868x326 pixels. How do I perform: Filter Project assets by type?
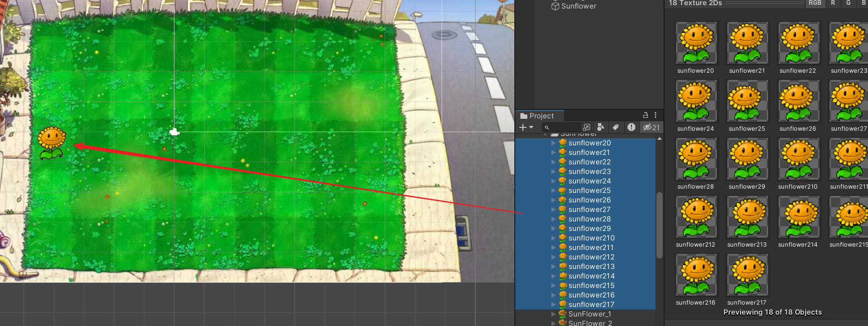pyautogui.click(x=601, y=127)
